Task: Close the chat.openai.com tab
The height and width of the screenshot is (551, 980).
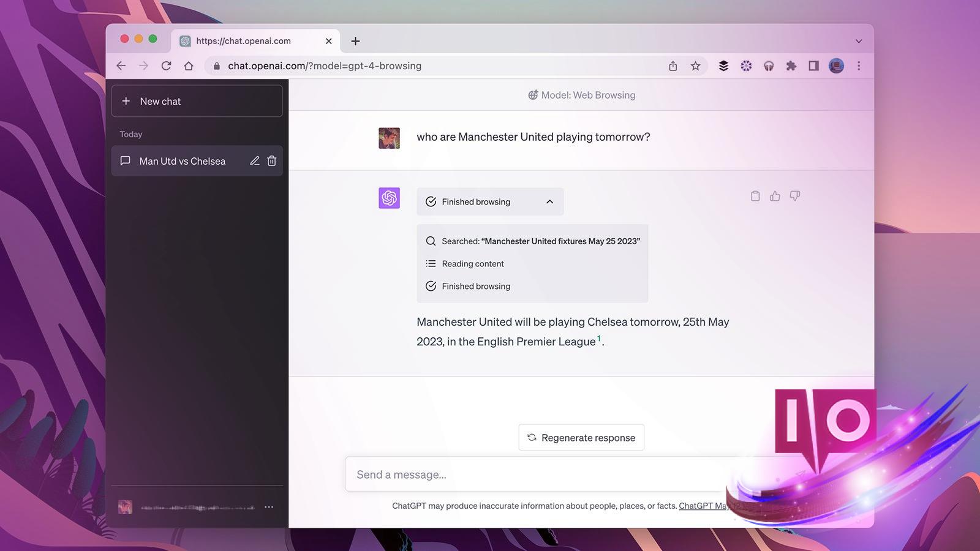Action: tap(329, 41)
